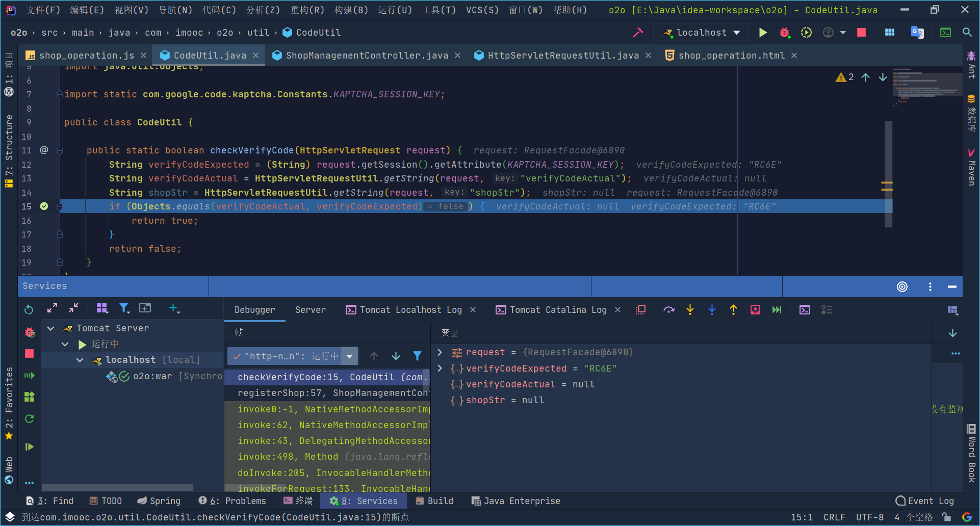Click Evaluate Expression icon
The width and height of the screenshot is (980, 526).
click(805, 310)
